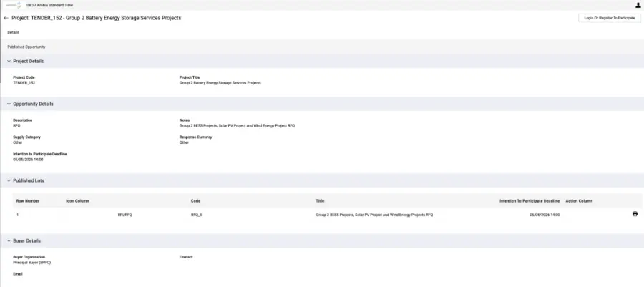Click the Action Column header
This screenshot has height=287, width=644.
(579, 201)
